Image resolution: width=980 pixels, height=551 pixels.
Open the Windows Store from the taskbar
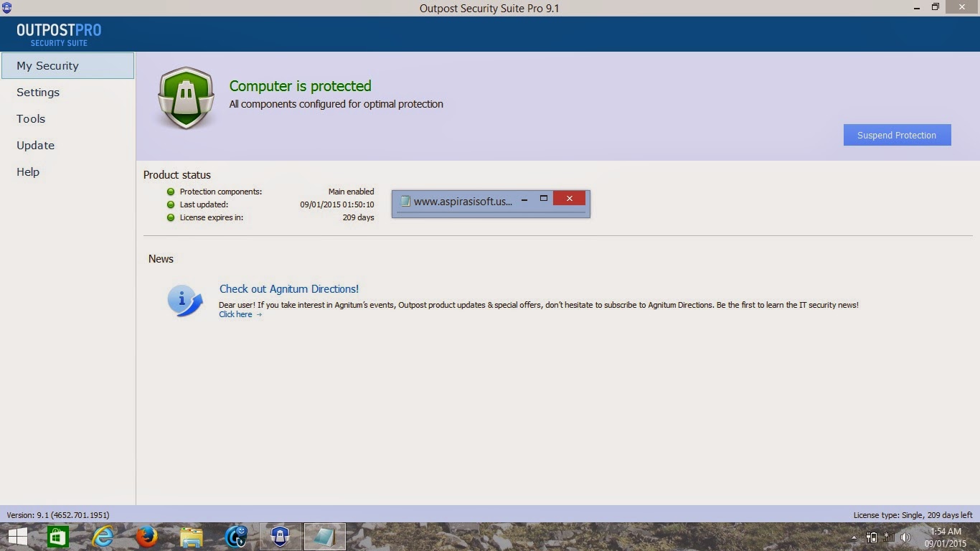[58, 537]
